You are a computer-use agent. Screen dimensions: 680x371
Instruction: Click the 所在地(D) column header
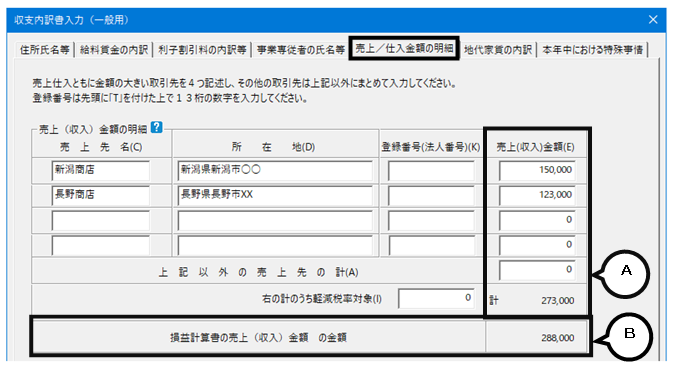point(274,147)
